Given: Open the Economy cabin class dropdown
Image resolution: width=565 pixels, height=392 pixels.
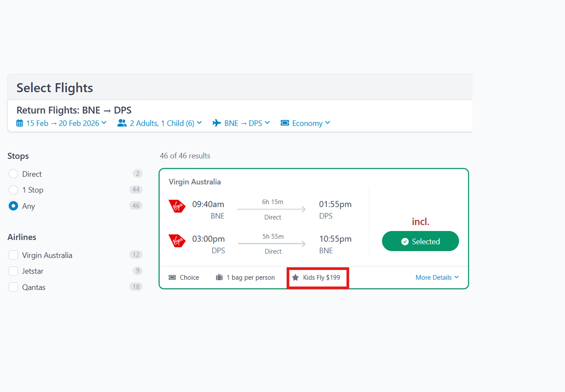Looking at the screenshot, I should (311, 123).
